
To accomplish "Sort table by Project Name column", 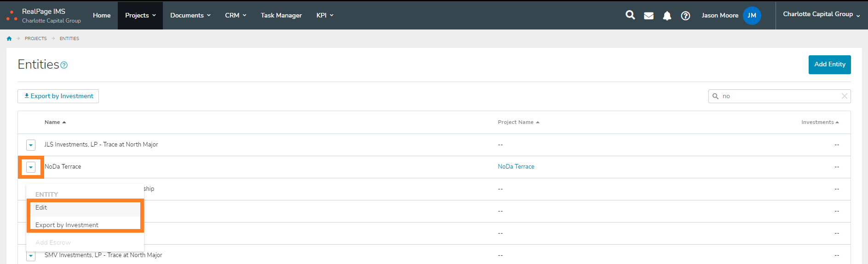I will coord(518,122).
